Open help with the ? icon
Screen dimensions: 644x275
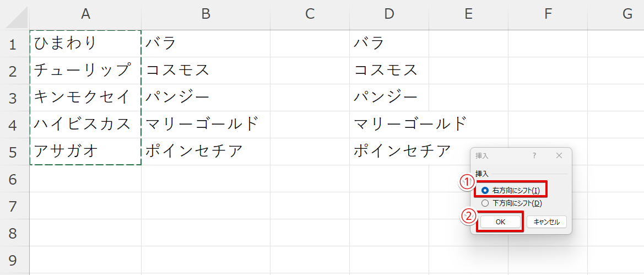534,156
